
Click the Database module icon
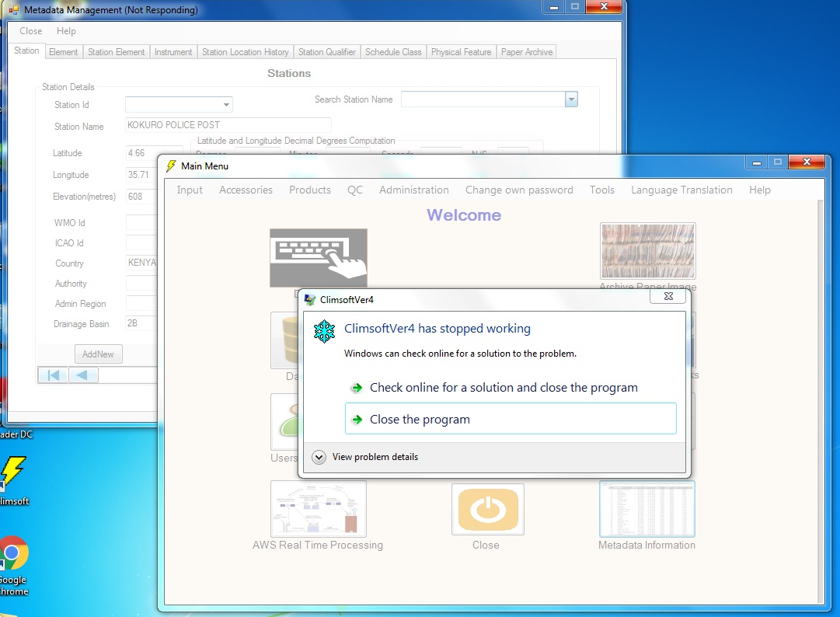(286, 340)
